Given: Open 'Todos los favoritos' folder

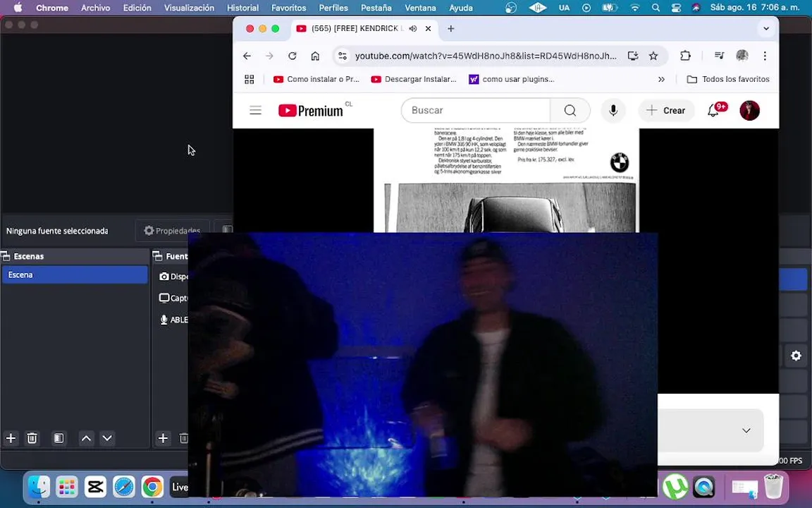Looking at the screenshot, I should point(727,79).
